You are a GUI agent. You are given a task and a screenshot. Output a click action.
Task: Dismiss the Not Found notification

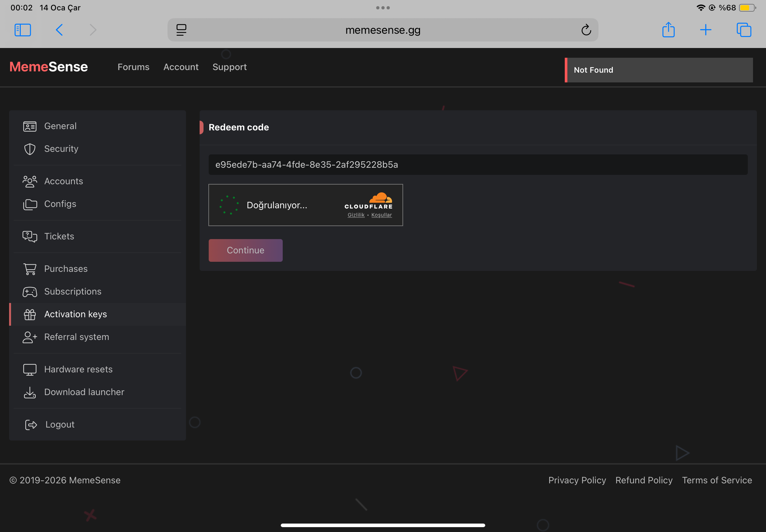pyautogui.click(x=658, y=70)
